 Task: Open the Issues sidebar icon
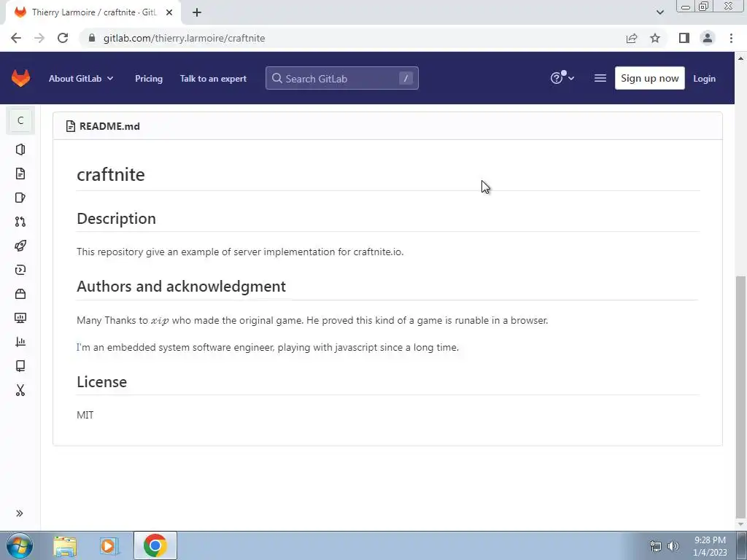(x=20, y=198)
